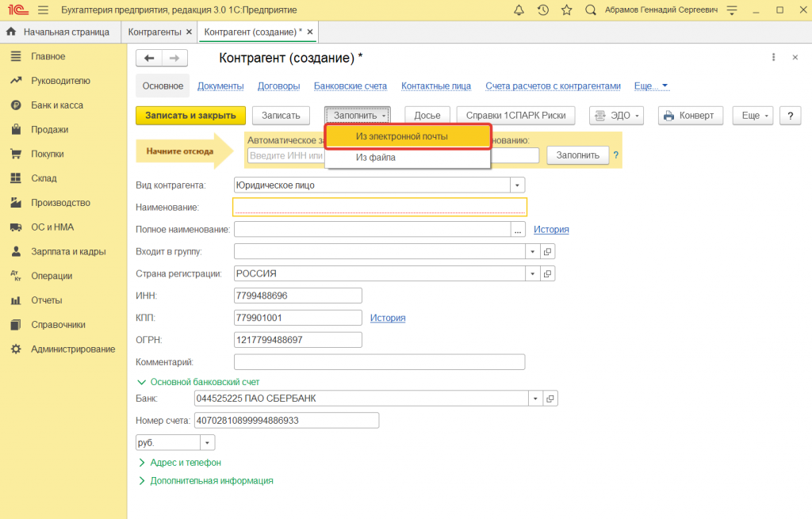The image size is (812, 519).
Task: Click the notifications bell icon
Action: coord(519,10)
